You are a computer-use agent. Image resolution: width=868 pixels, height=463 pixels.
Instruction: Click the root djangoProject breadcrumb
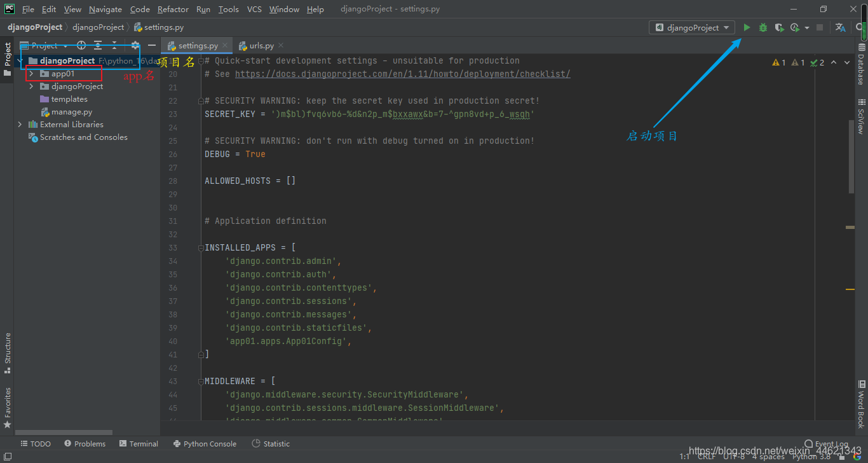click(x=35, y=27)
